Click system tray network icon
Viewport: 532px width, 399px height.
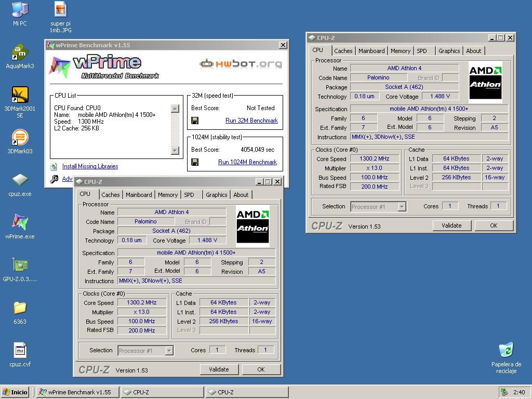(x=504, y=392)
